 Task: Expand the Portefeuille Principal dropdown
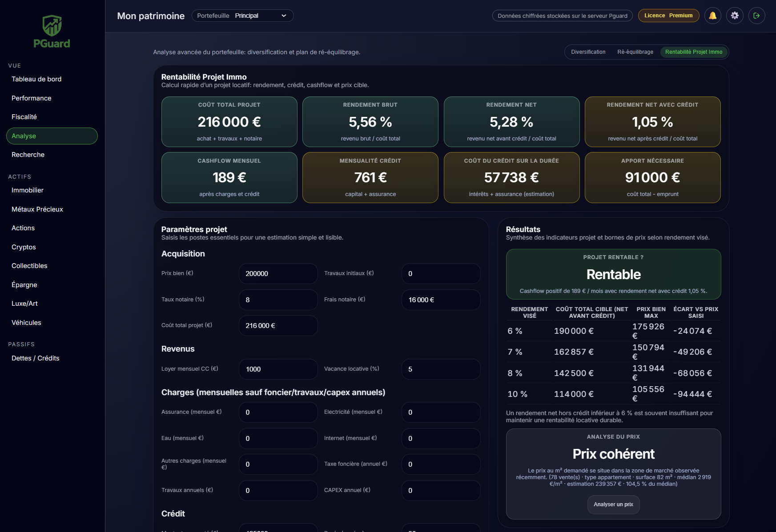click(x=242, y=16)
